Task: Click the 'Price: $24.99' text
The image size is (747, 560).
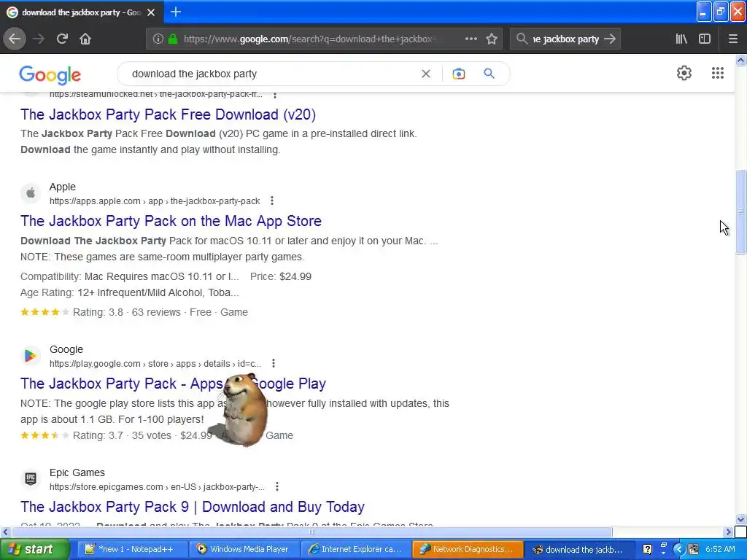Action: pyautogui.click(x=281, y=276)
